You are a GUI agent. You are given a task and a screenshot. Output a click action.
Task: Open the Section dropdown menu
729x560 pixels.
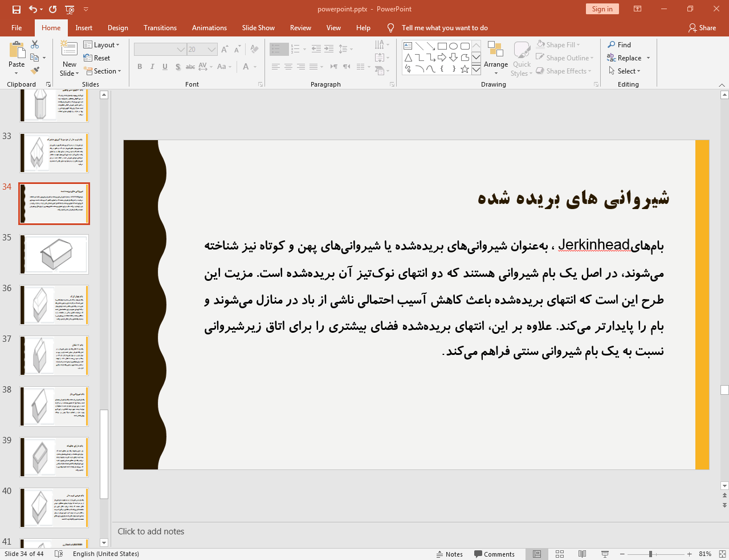tap(103, 71)
